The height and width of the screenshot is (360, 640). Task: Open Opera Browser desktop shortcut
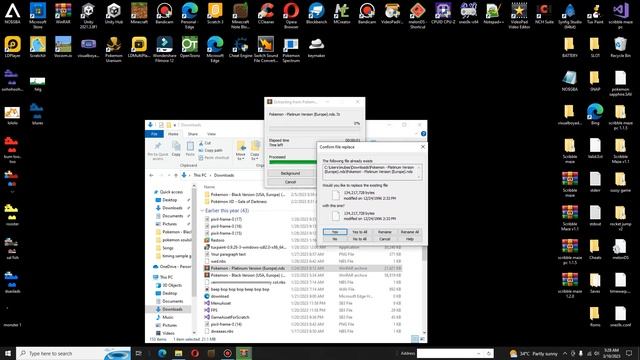[291, 15]
